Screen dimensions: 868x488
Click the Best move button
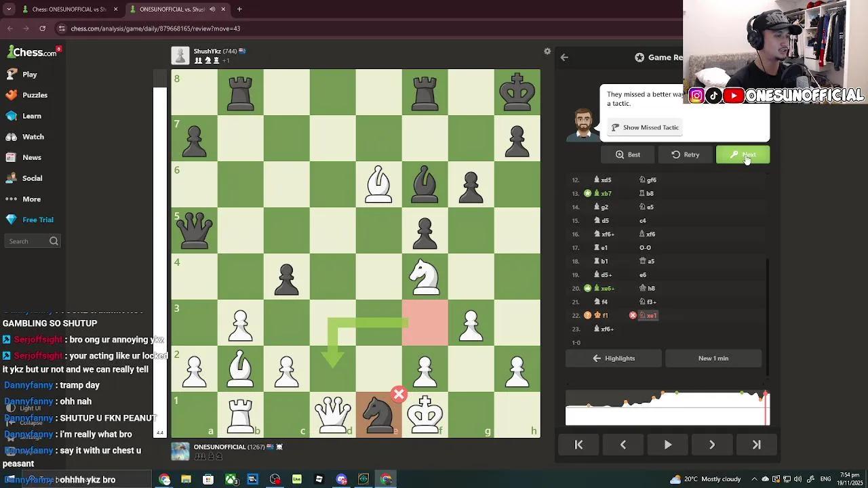(627, 155)
